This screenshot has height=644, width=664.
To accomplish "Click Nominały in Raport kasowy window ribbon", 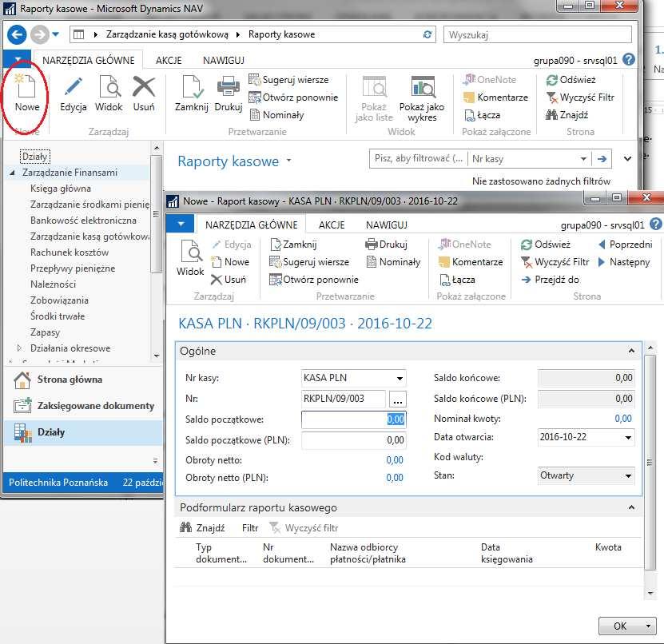I will [x=393, y=262].
